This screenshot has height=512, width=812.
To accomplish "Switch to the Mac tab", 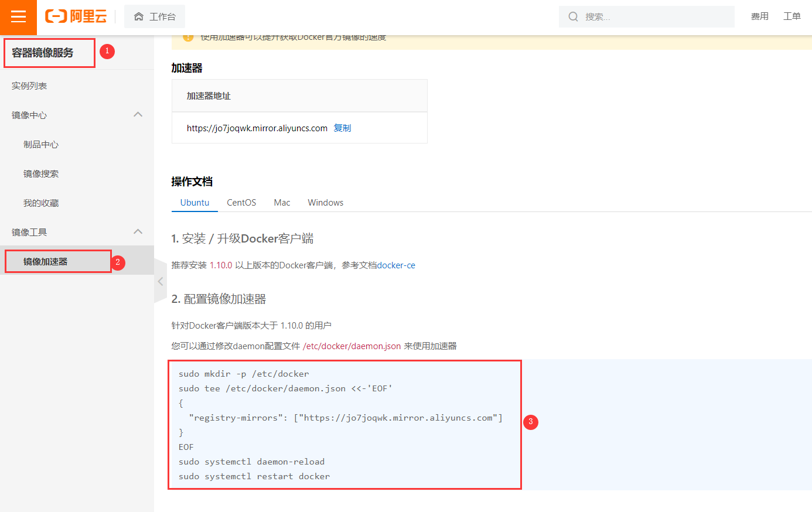I will tap(282, 202).
